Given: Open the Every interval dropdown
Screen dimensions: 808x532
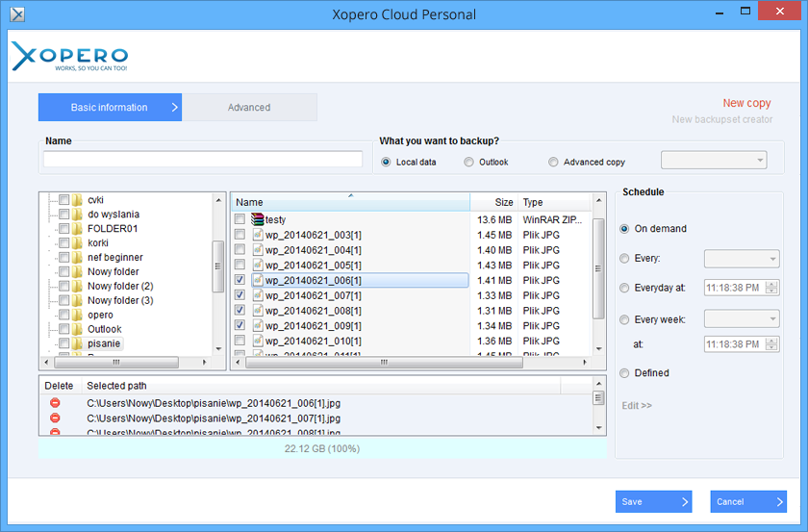Looking at the screenshot, I should (x=742, y=259).
